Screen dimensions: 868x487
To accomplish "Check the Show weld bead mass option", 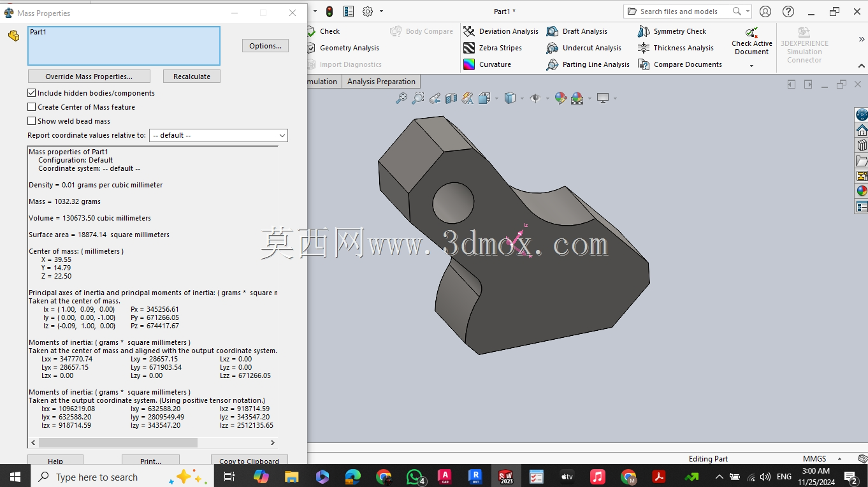I will click(32, 121).
